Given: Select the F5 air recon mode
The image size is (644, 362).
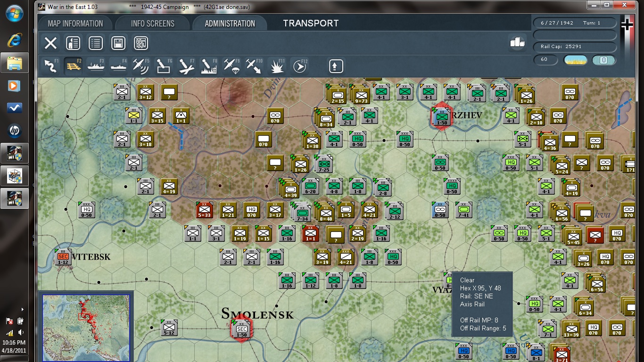Looking at the screenshot, I should click(141, 66).
